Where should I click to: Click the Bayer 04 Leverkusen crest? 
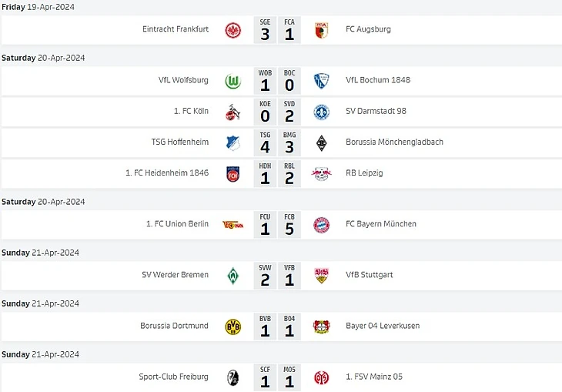pyautogui.click(x=321, y=327)
